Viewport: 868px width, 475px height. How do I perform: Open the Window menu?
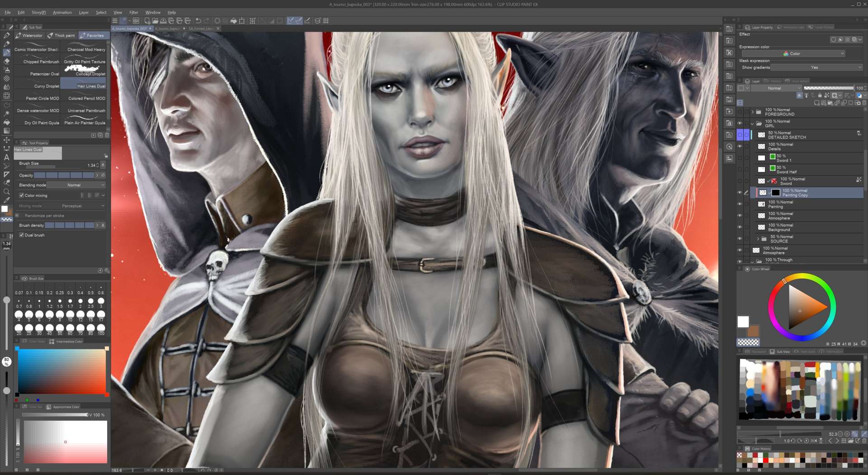pos(153,12)
